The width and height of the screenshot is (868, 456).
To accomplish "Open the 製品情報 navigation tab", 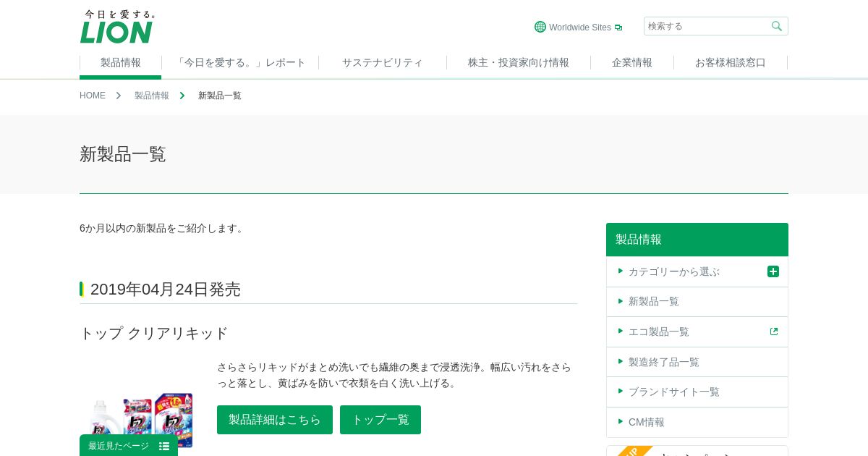I will [121, 63].
